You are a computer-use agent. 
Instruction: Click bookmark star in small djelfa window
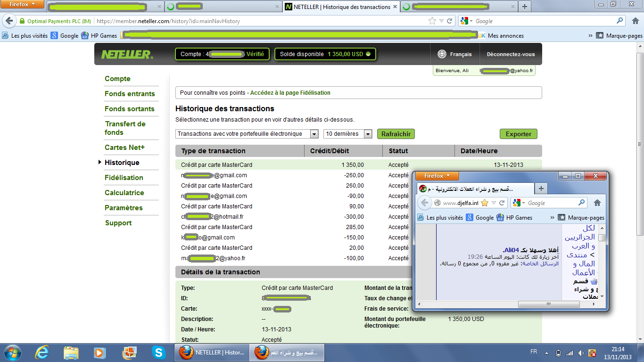[484, 203]
